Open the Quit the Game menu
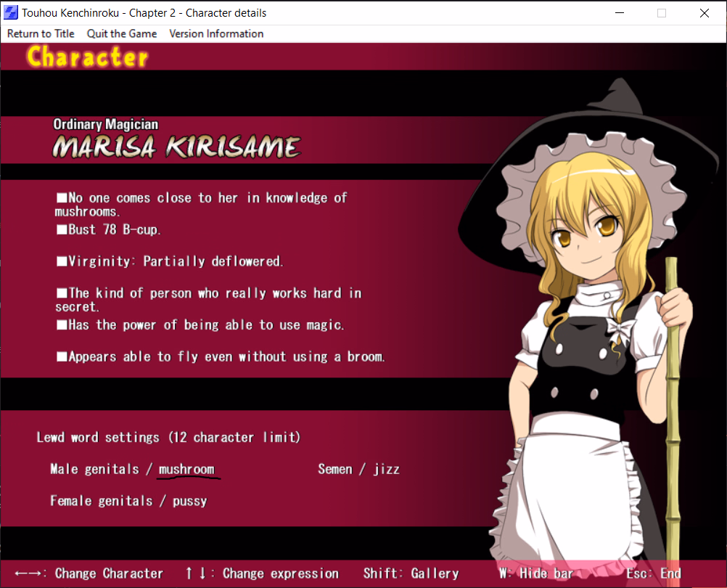727x588 pixels. [x=122, y=33]
